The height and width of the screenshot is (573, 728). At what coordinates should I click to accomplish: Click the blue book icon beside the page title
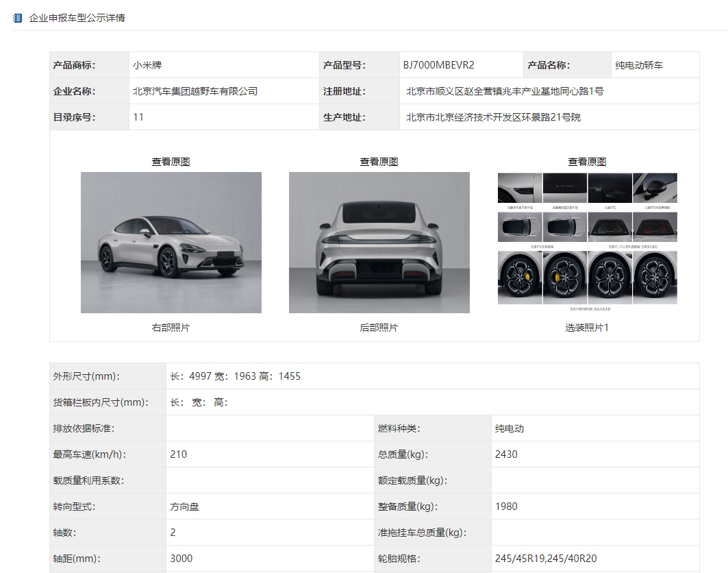point(17,18)
